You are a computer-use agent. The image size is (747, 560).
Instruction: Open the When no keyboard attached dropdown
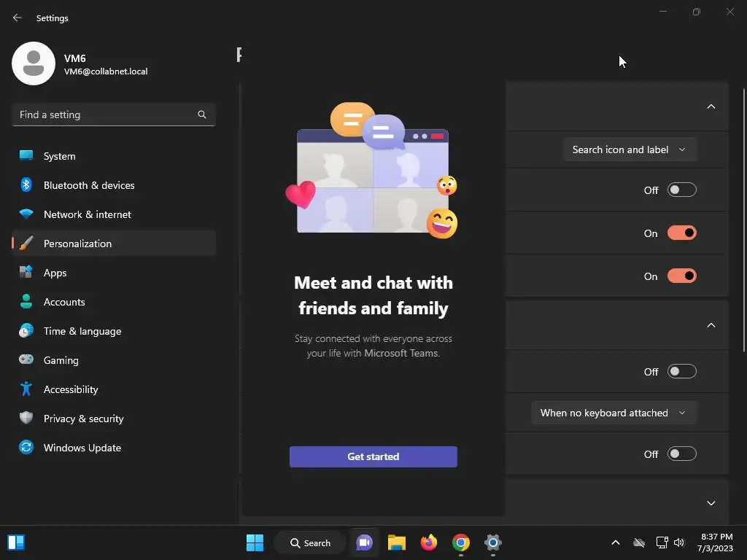[614, 413]
